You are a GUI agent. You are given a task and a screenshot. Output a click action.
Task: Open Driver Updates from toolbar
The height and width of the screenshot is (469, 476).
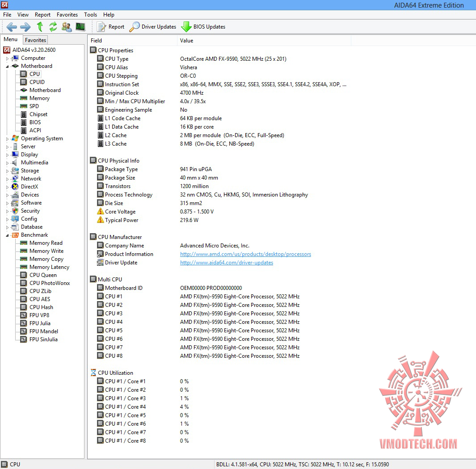pos(153,27)
